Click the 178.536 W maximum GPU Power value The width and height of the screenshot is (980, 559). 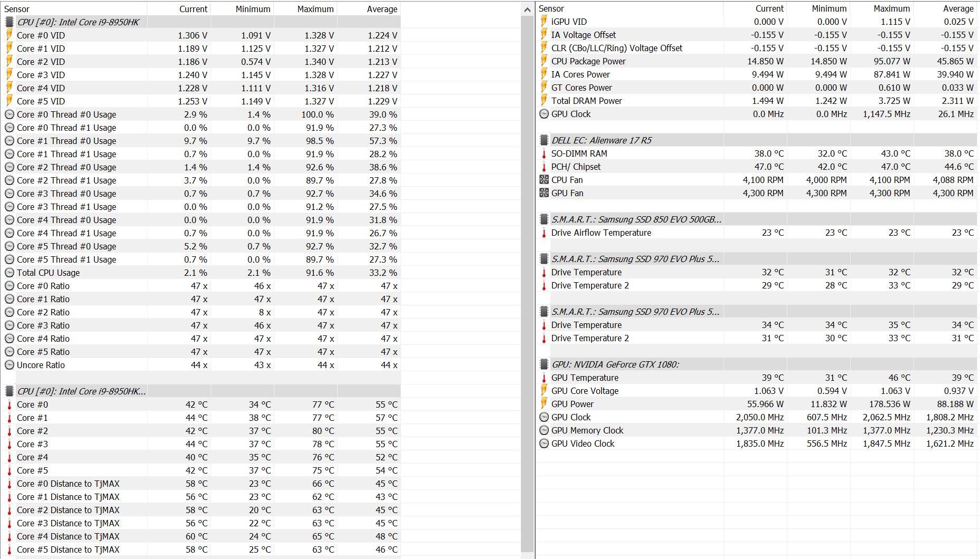click(887, 404)
